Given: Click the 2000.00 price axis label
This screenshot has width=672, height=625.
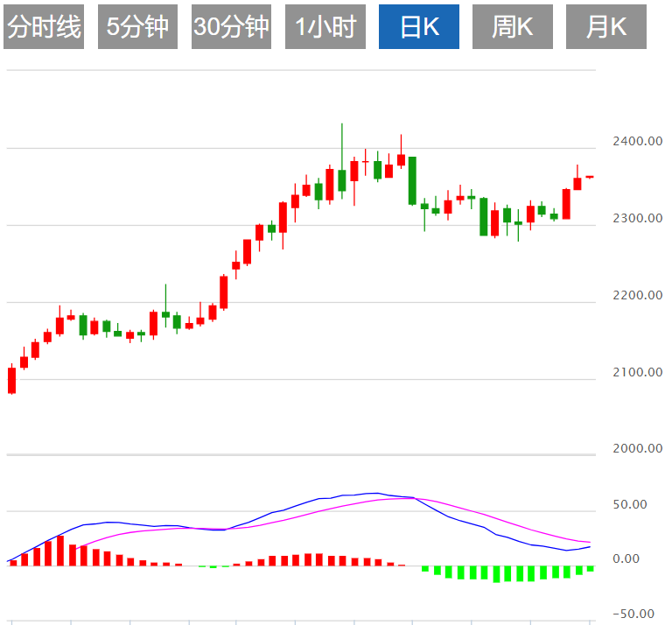Looking at the screenshot, I should tap(637, 448).
